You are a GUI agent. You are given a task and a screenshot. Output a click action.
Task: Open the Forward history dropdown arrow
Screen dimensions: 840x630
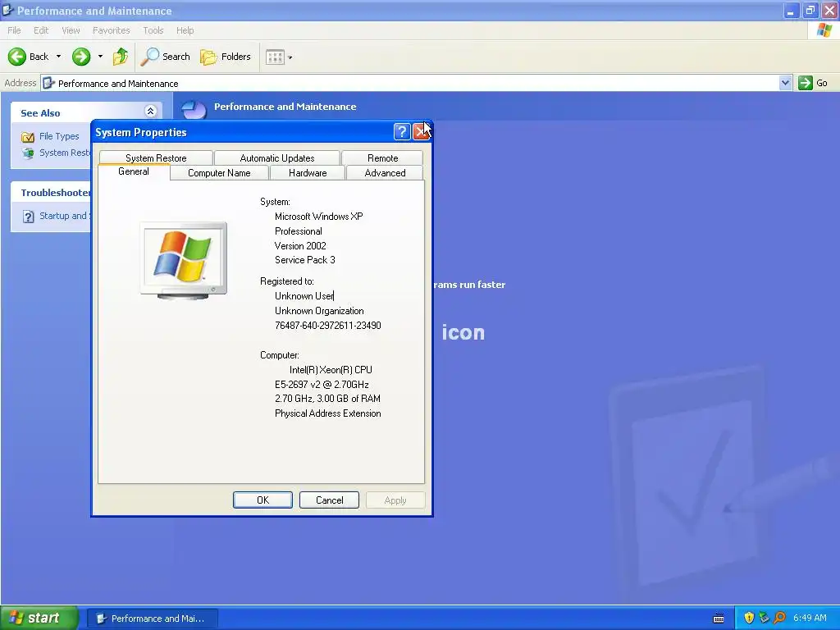click(100, 57)
